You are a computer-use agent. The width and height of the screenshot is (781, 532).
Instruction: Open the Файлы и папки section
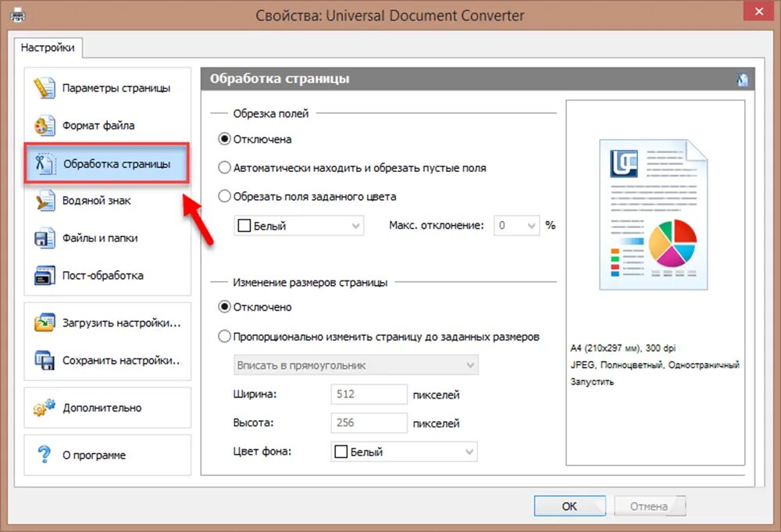click(108, 238)
